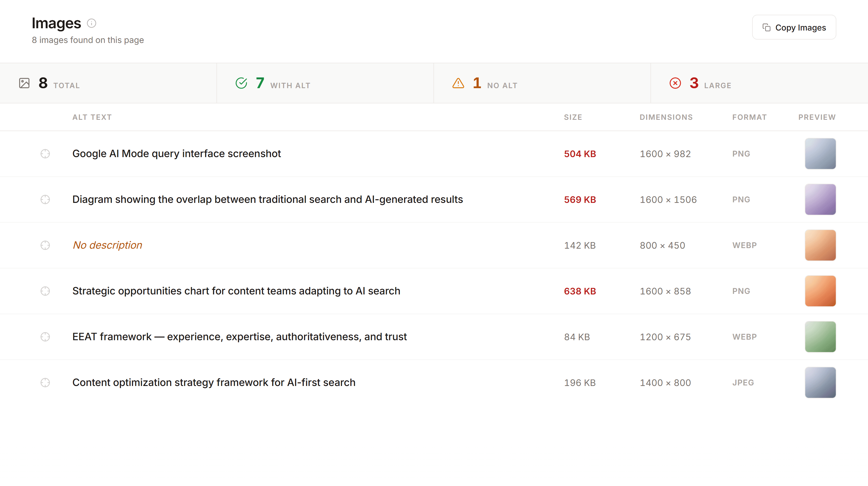The width and height of the screenshot is (868, 486).
Task: Open green preview thumbnail of EEAT framework
Action: (x=820, y=337)
